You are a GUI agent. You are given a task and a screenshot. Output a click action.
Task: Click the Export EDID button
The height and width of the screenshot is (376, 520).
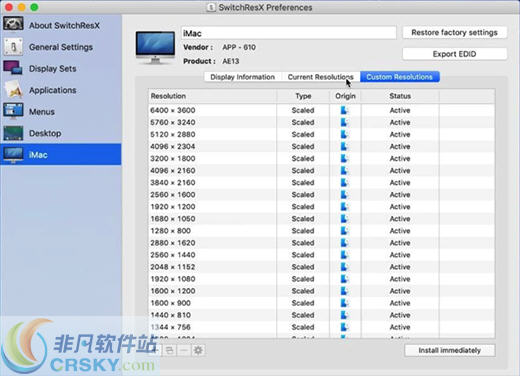tap(455, 54)
